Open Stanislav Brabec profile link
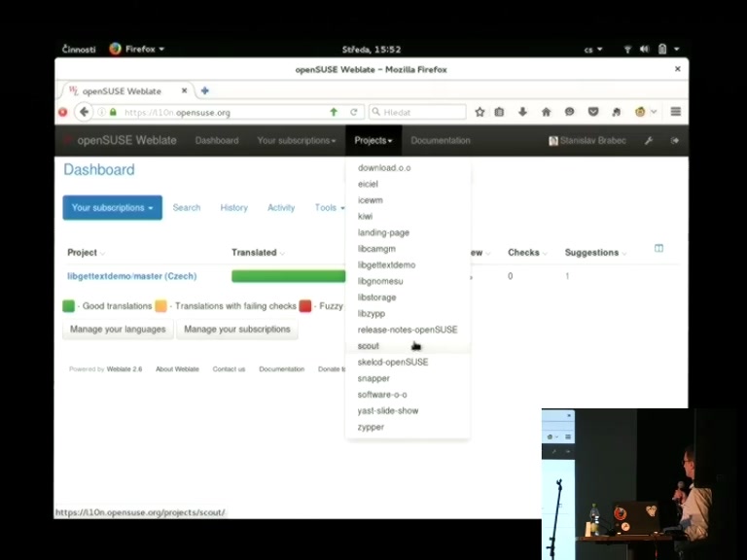 pyautogui.click(x=587, y=140)
